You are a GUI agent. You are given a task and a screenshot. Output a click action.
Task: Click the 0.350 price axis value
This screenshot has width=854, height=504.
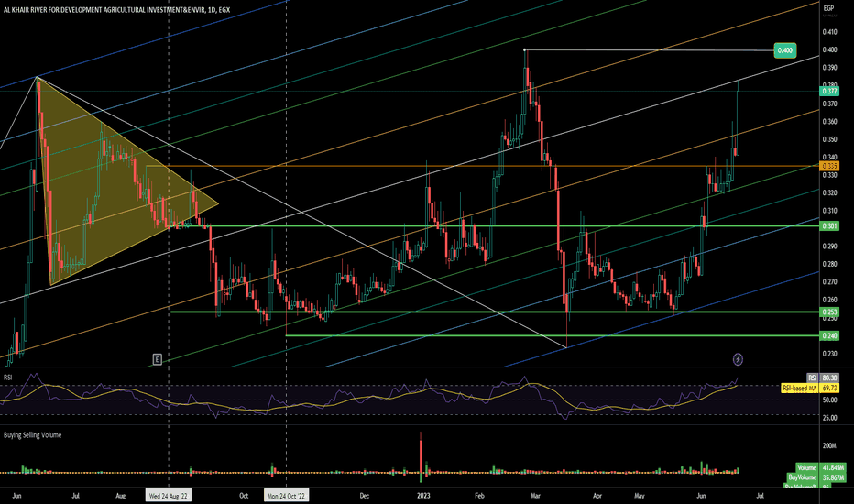[x=830, y=139]
